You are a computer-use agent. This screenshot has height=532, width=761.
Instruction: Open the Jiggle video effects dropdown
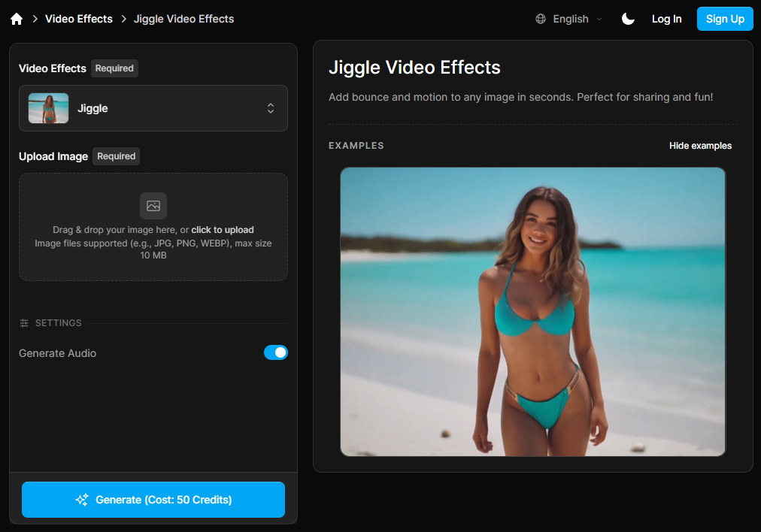coord(153,108)
